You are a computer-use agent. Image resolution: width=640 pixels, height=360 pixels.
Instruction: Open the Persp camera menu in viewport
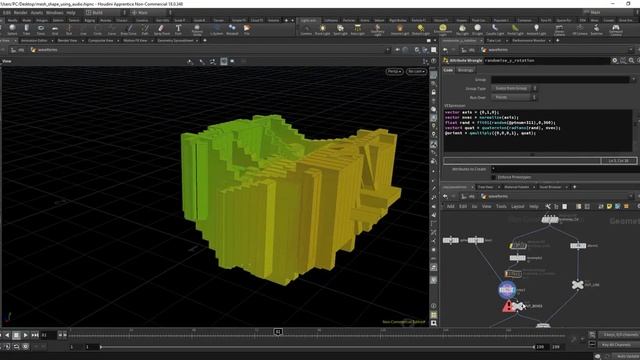point(394,71)
